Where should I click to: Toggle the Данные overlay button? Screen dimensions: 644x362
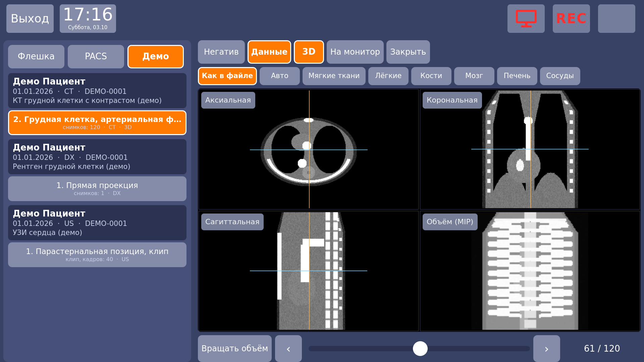(269, 52)
